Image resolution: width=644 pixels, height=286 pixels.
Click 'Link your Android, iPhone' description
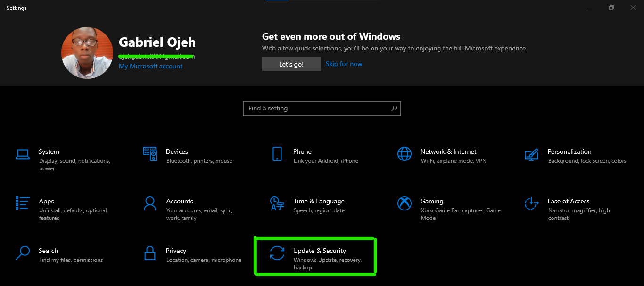[x=326, y=161]
